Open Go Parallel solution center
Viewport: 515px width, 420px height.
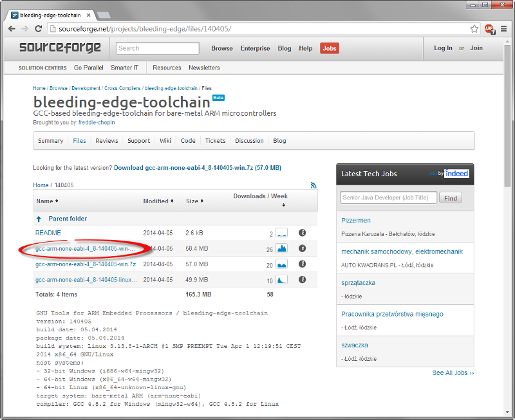(89, 68)
